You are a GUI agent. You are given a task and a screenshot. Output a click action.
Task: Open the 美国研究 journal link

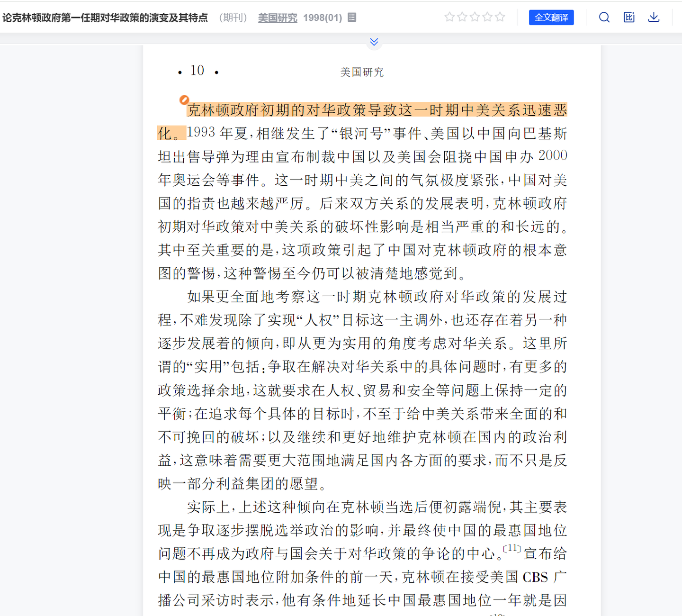277,18
